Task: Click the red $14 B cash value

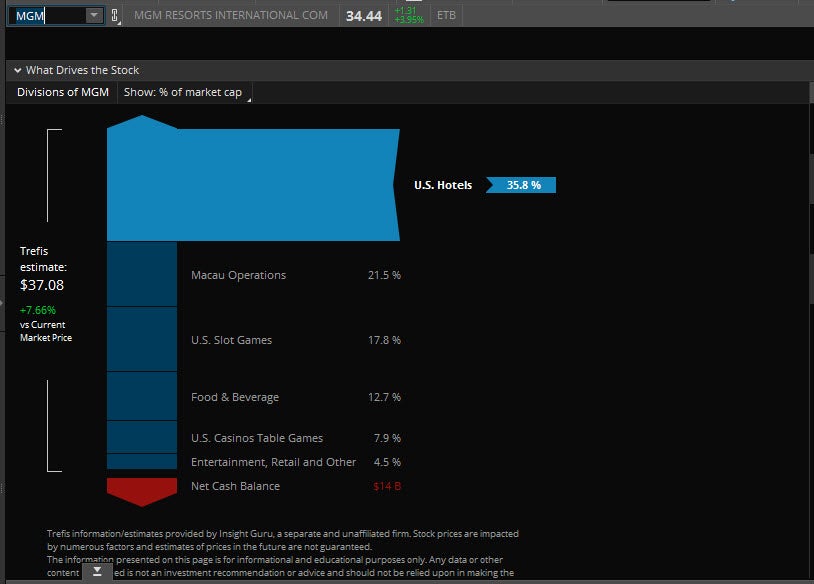Action: (387, 486)
